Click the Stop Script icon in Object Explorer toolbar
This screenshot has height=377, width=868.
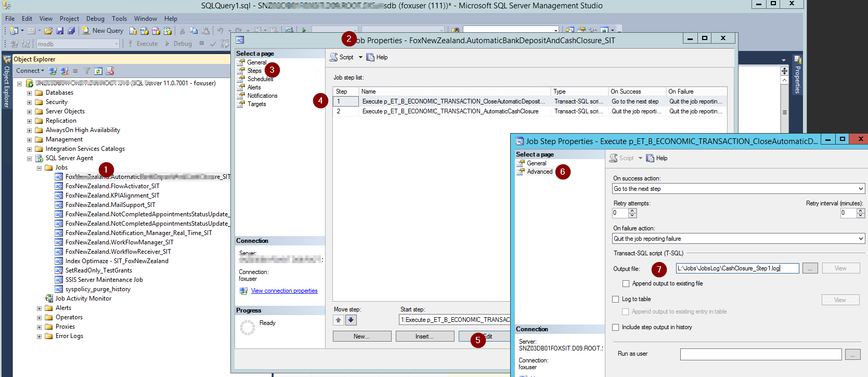click(x=110, y=71)
